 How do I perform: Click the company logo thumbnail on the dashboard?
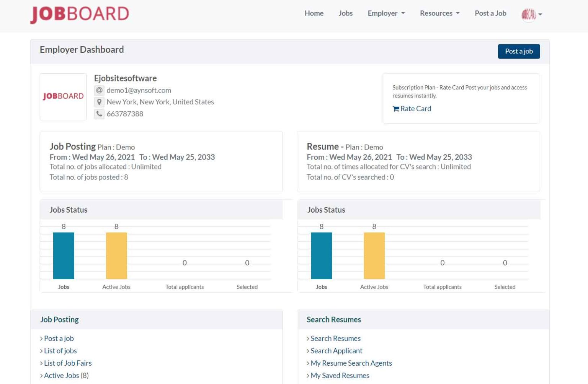(63, 96)
